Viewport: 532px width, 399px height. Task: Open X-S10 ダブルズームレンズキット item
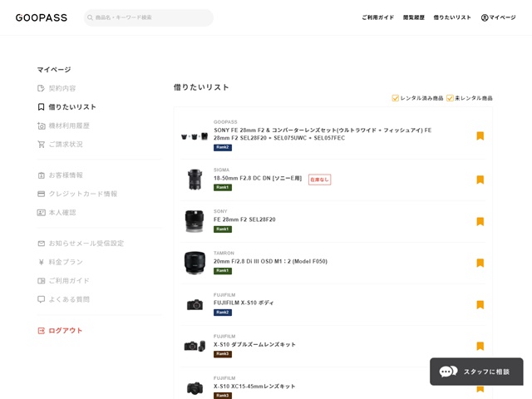pos(254,344)
